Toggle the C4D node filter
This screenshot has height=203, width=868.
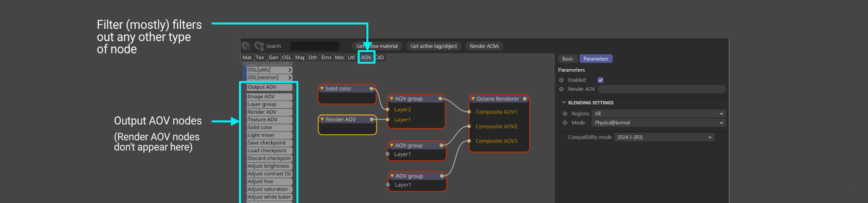point(379,57)
